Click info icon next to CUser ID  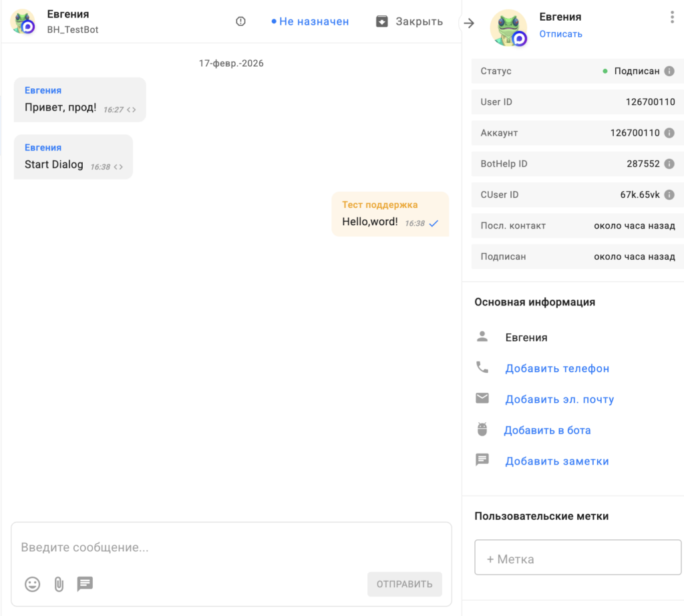pyautogui.click(x=669, y=195)
